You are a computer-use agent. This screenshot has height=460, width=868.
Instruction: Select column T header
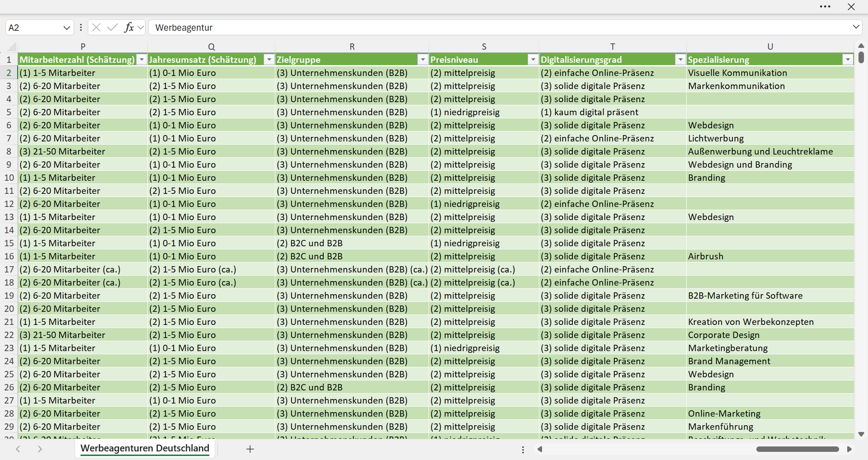(613, 47)
